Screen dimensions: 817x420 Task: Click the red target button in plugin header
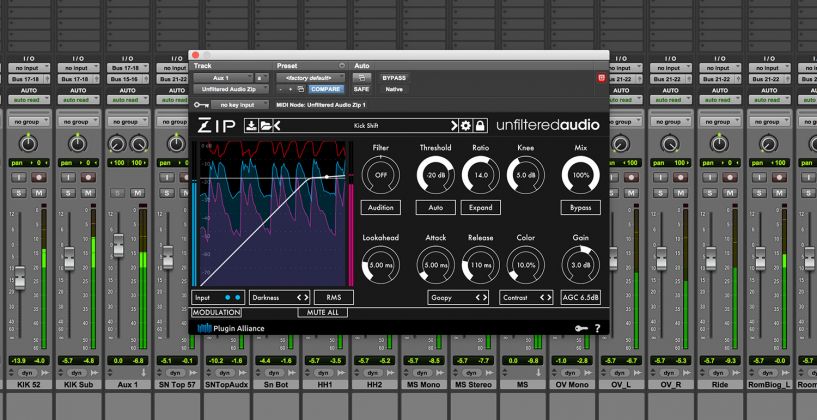tap(601, 78)
